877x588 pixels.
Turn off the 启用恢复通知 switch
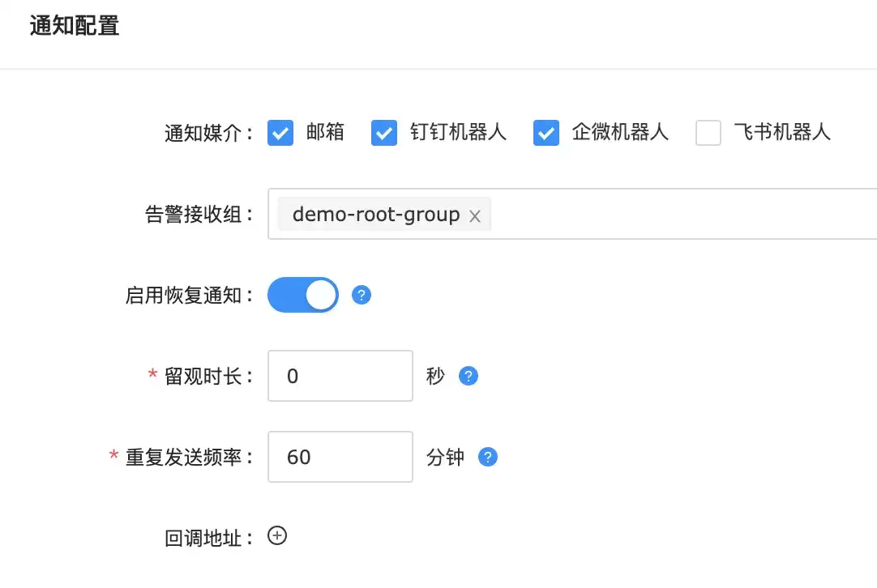[303, 295]
